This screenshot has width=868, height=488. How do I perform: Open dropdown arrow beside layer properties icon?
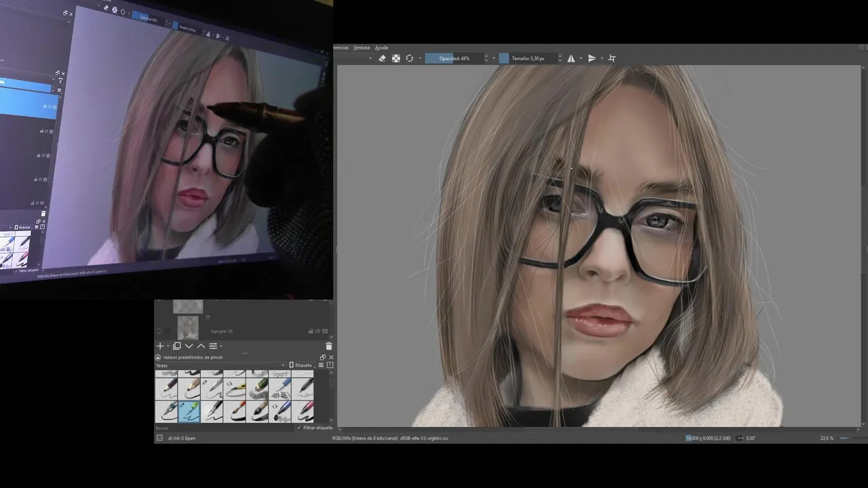pyautogui.click(x=221, y=346)
